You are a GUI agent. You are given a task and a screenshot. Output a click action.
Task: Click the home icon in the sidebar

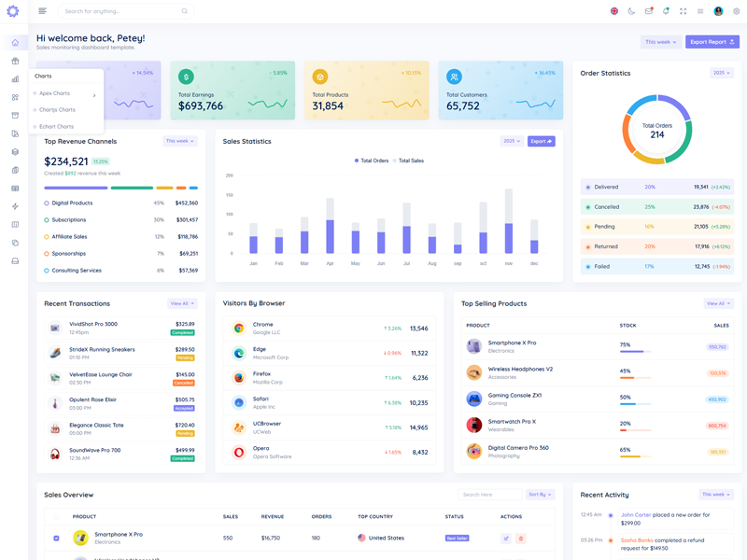click(x=15, y=43)
